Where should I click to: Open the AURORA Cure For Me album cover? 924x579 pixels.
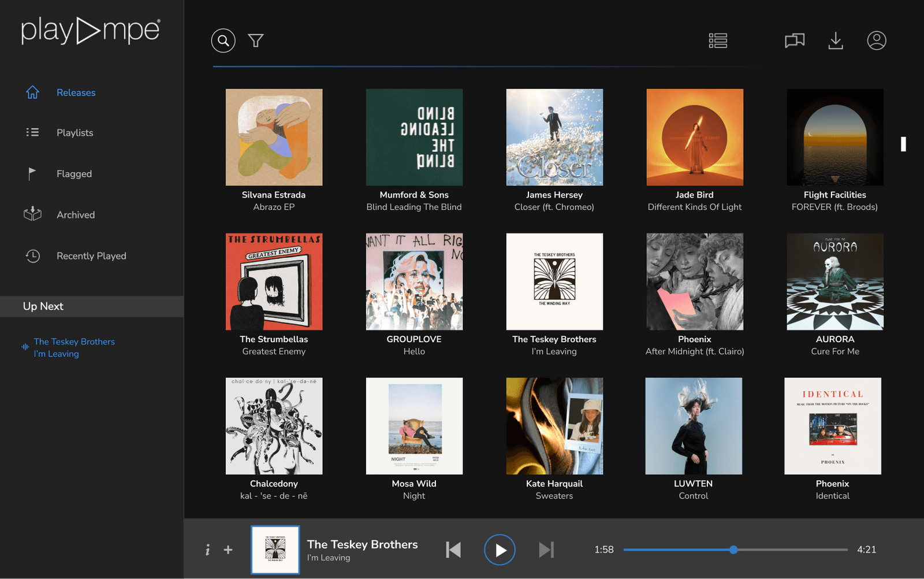click(834, 281)
